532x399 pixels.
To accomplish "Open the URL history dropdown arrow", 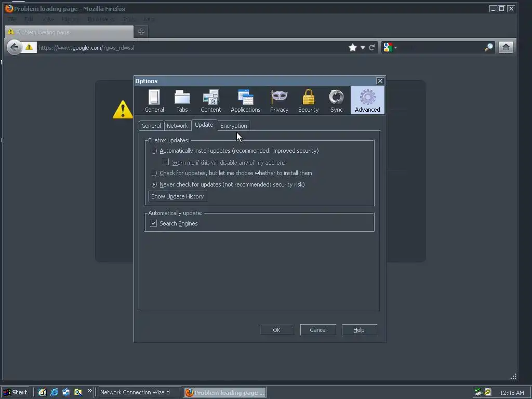I will [x=363, y=47].
